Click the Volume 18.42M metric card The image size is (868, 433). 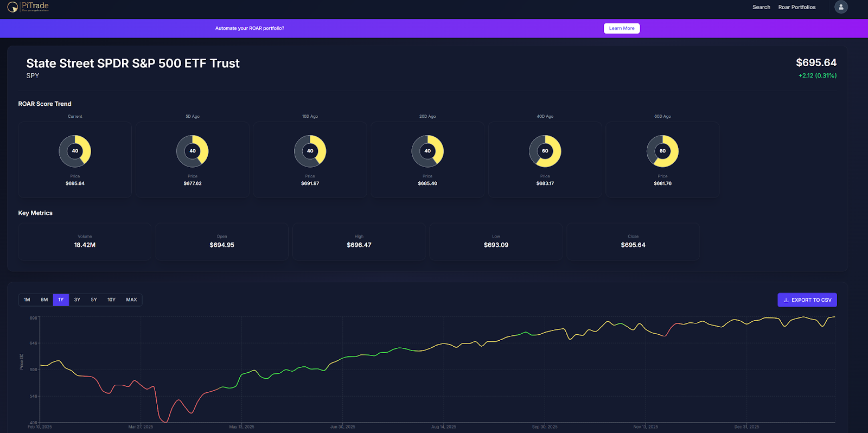tap(85, 241)
